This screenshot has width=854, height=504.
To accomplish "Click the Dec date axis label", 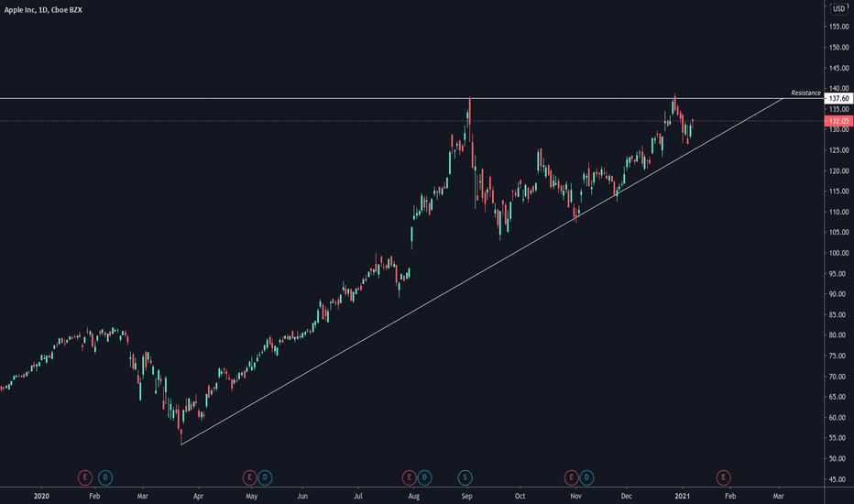I will (x=627, y=496).
